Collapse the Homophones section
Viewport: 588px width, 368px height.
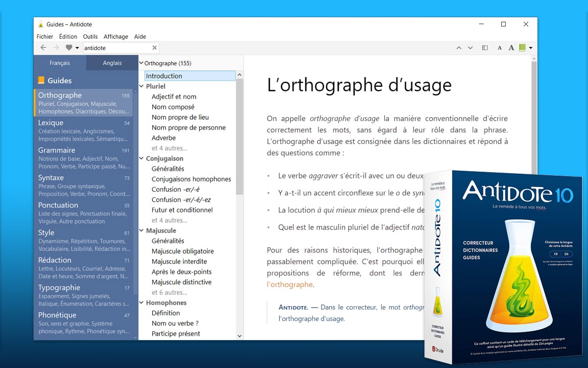142,303
